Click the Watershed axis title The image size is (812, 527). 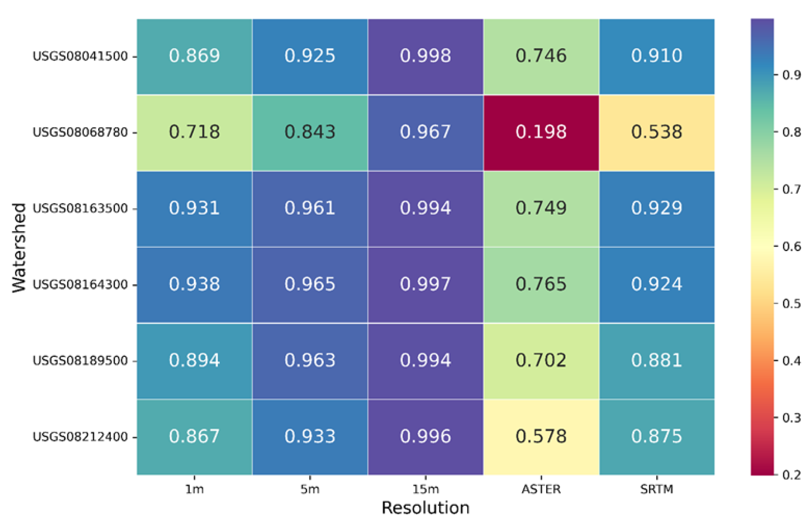click(18, 248)
